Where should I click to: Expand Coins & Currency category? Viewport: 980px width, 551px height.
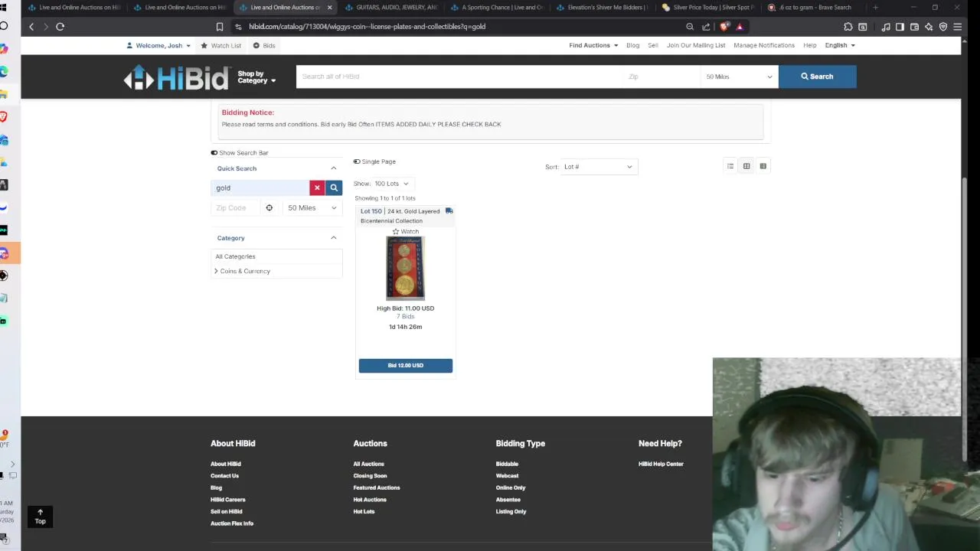click(x=216, y=271)
